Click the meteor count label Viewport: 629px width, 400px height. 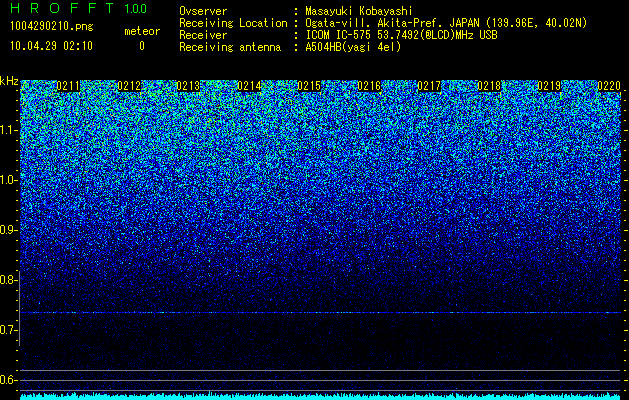[x=142, y=31]
